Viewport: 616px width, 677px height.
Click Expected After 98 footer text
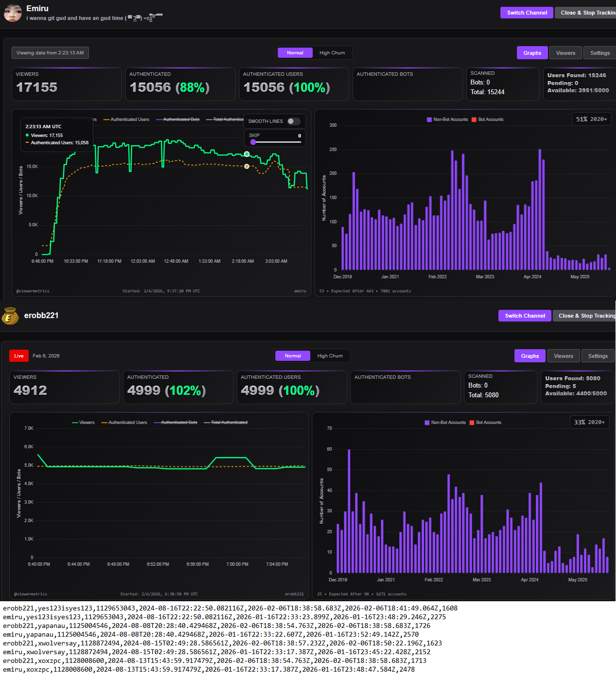coord(362,594)
